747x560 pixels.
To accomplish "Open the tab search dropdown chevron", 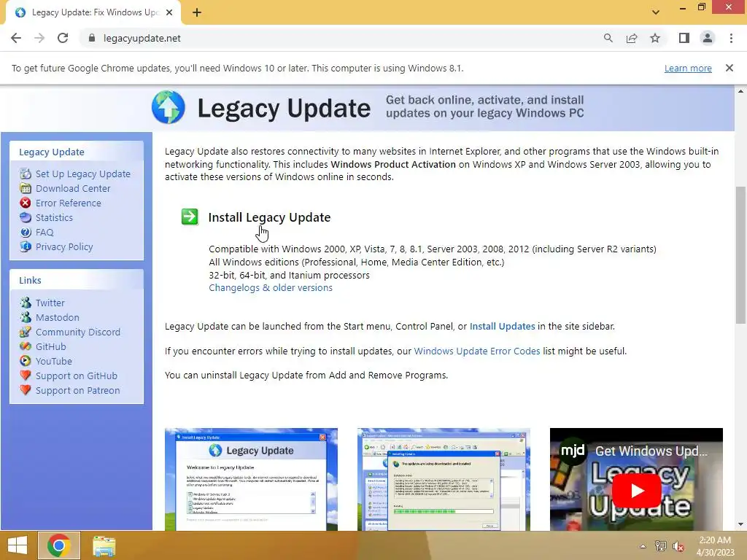I will [656, 12].
